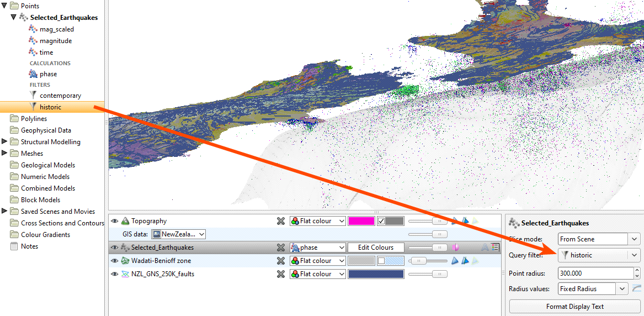Click the magnitude column icon in tree
Viewport: 644px width, 316px height.
point(33,41)
